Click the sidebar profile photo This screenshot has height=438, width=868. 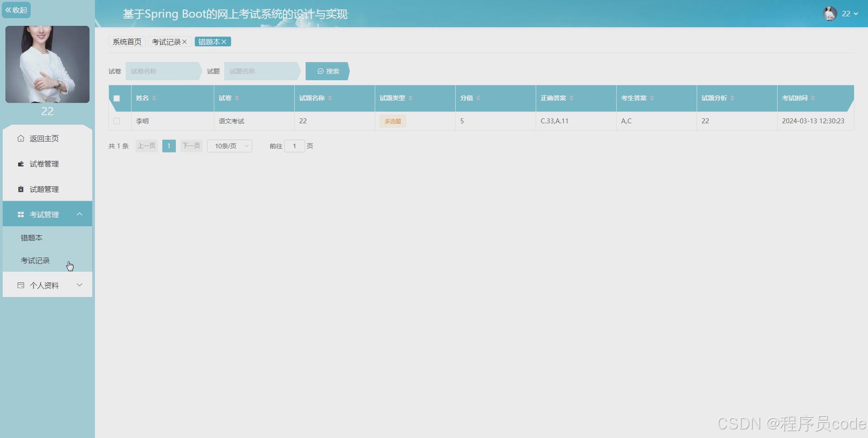tap(47, 64)
